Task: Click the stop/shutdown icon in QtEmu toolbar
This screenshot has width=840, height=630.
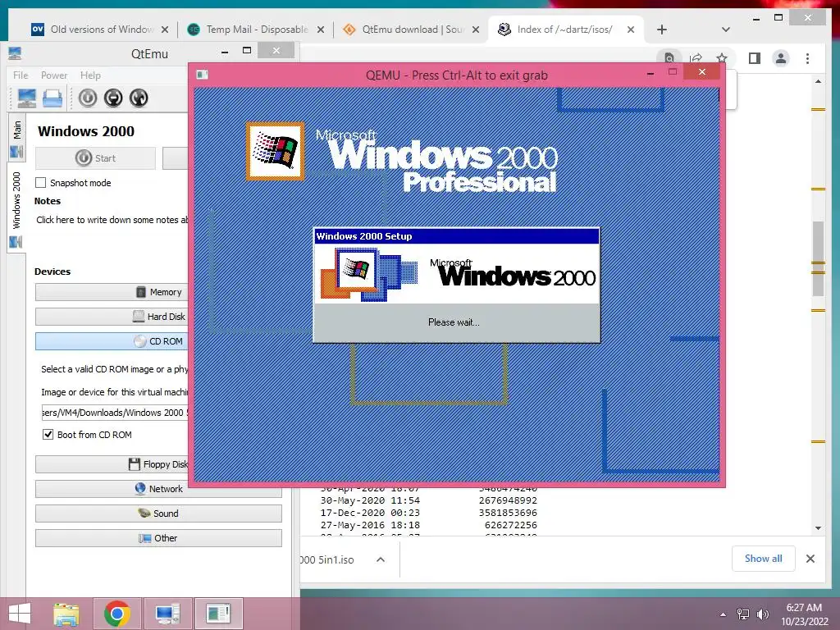Action: (113, 98)
